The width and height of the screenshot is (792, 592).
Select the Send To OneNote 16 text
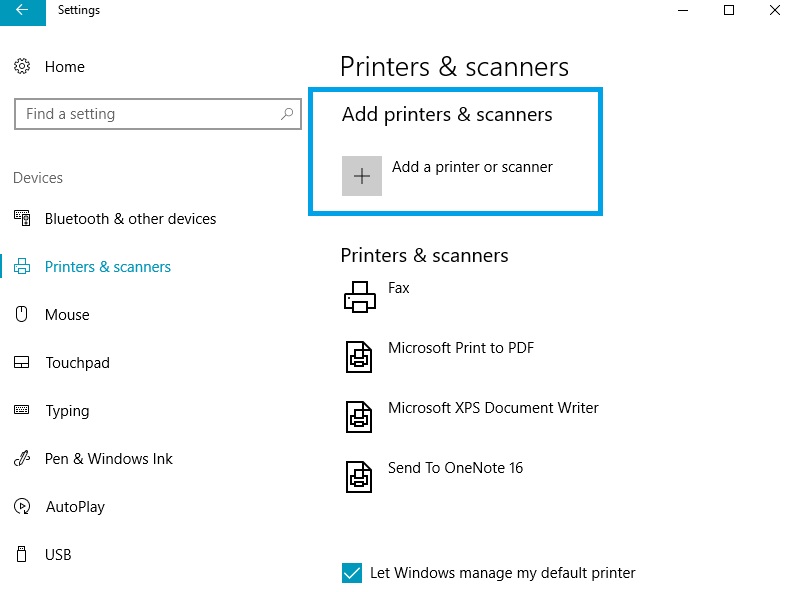click(455, 468)
